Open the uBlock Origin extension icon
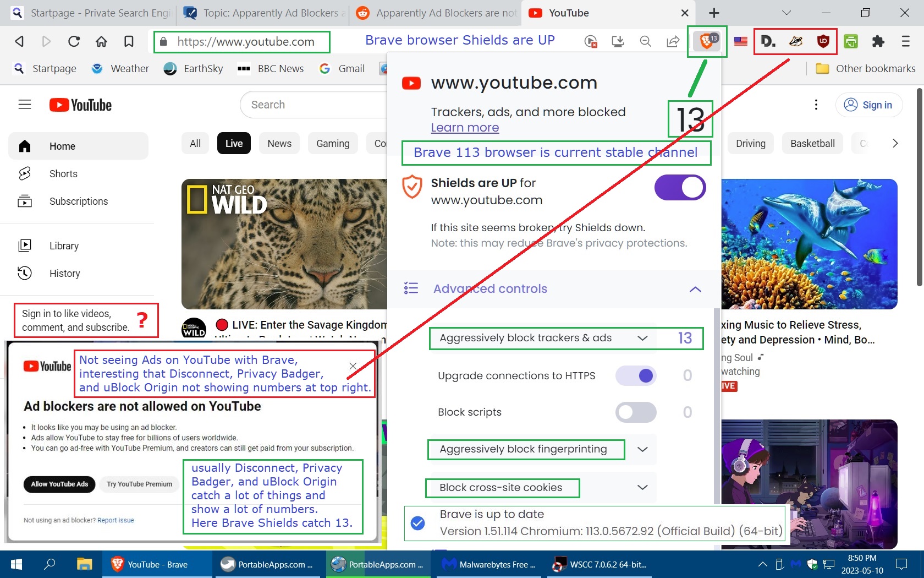 [x=823, y=41]
